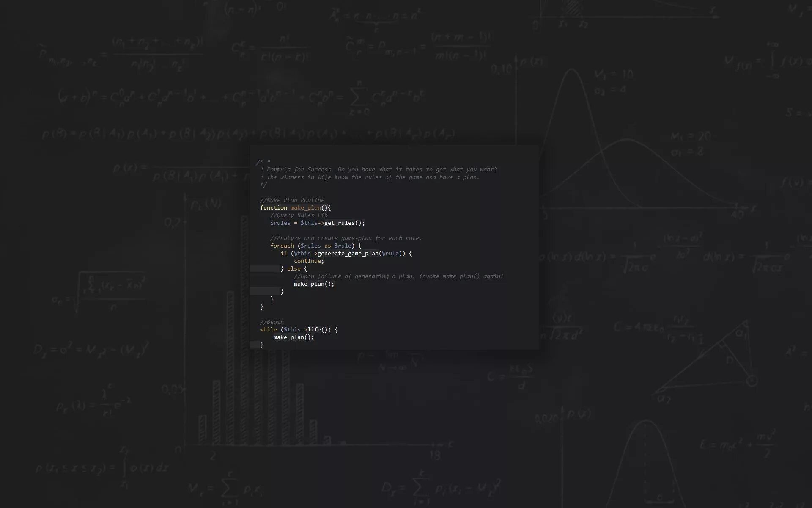Click the '$rules' variable assignment
The width and height of the screenshot is (812, 508).
coord(280,223)
